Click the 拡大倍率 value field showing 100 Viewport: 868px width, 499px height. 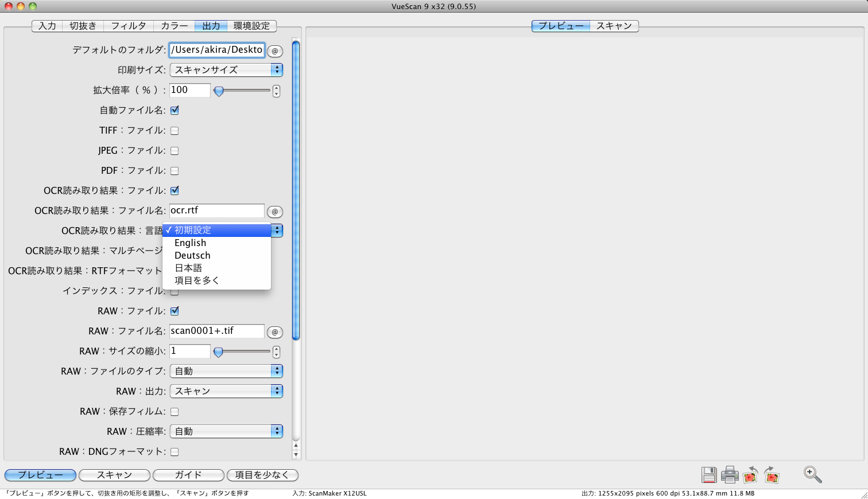click(x=190, y=90)
